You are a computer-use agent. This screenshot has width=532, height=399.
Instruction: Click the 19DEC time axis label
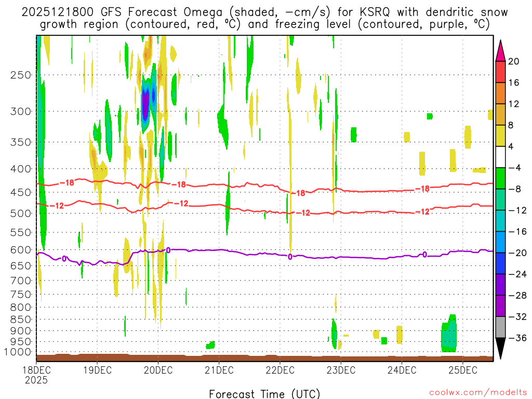click(97, 370)
